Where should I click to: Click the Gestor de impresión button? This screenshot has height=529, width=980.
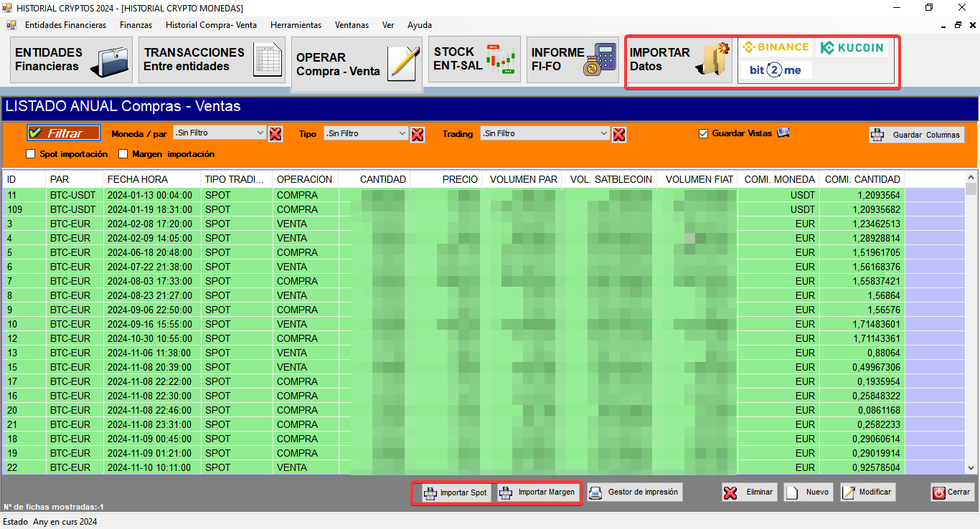point(634,492)
